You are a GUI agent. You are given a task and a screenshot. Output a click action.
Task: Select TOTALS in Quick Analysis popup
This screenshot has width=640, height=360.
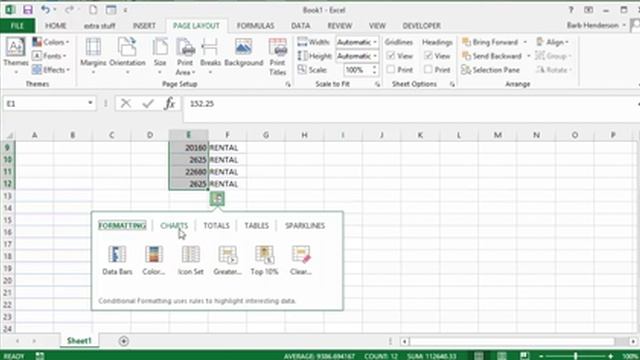click(x=216, y=225)
